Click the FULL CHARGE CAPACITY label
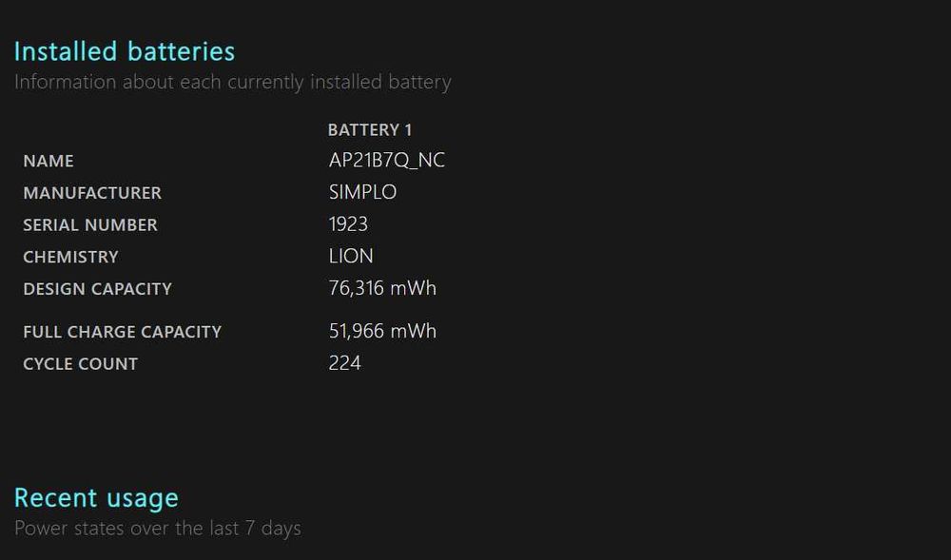The width and height of the screenshot is (951, 560). tap(123, 332)
